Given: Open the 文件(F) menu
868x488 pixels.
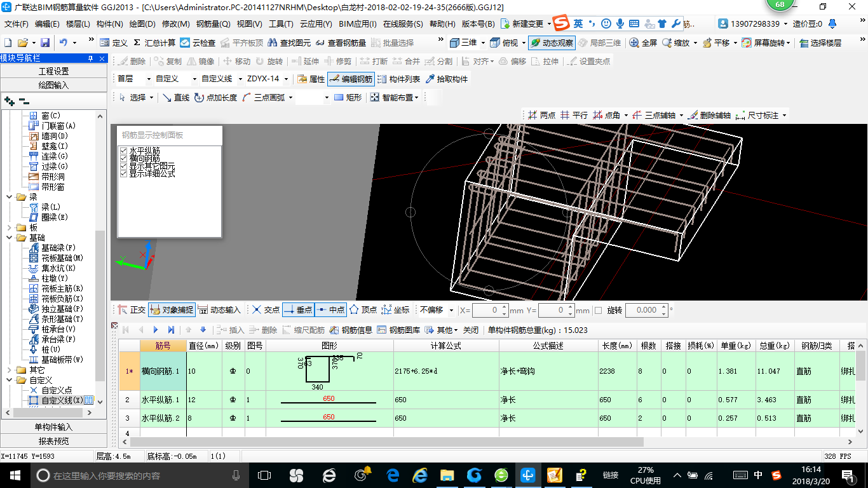Looking at the screenshot, I should [x=17, y=24].
